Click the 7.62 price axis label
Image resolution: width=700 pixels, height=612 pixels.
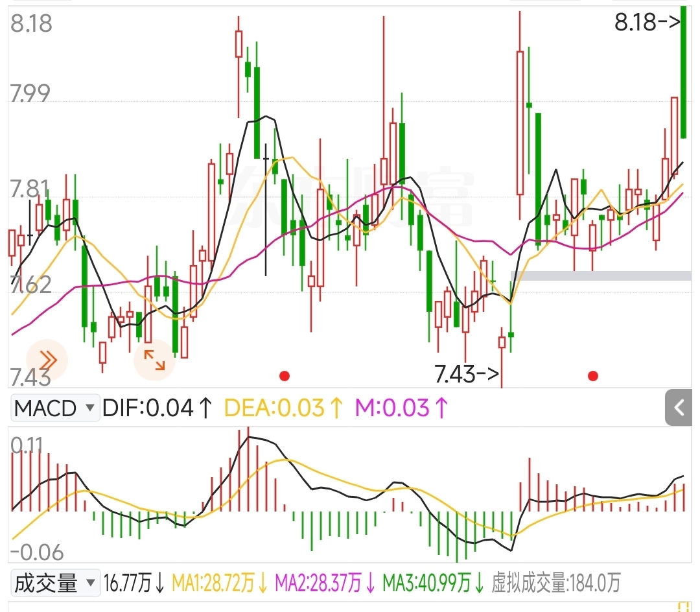pyautogui.click(x=31, y=285)
